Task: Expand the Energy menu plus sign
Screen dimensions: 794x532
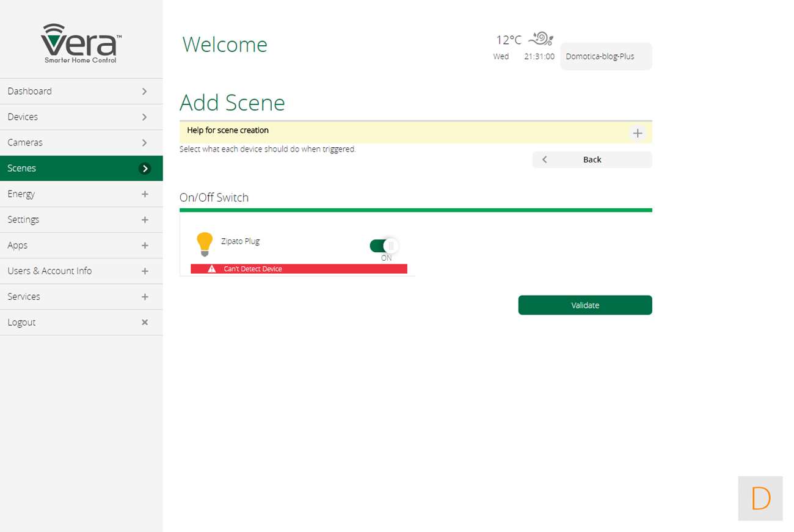Action: tap(145, 194)
